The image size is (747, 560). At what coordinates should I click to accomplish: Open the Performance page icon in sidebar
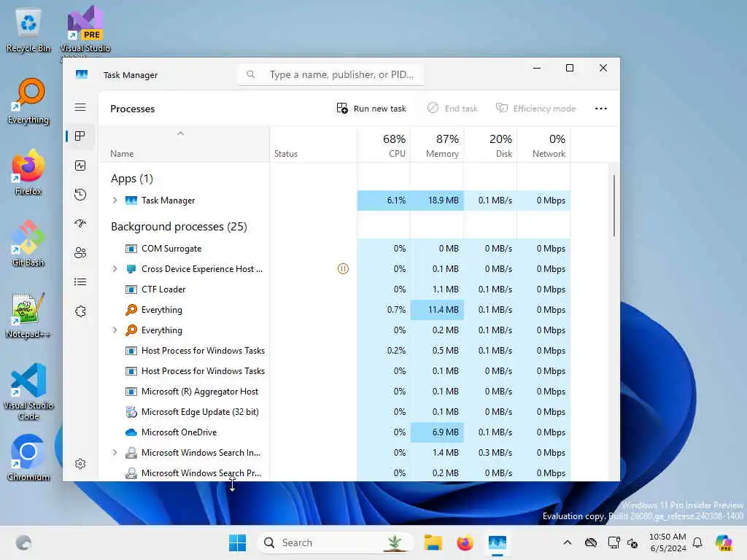80,166
